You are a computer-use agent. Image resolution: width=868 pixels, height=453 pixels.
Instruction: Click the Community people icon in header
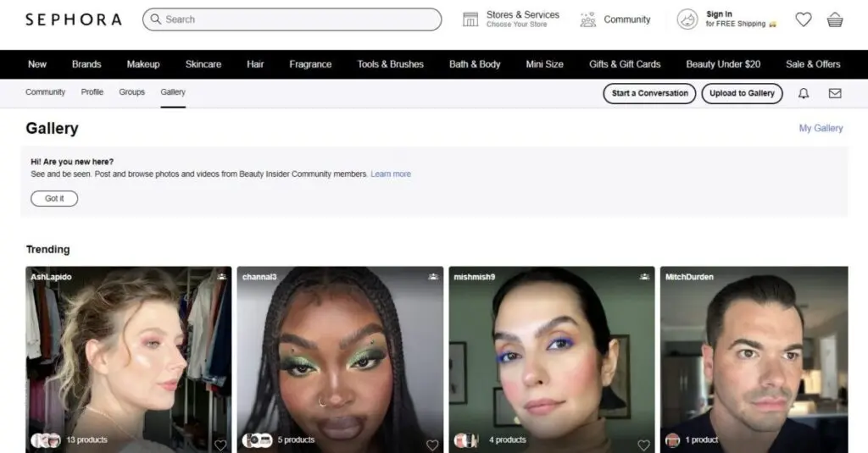588,19
